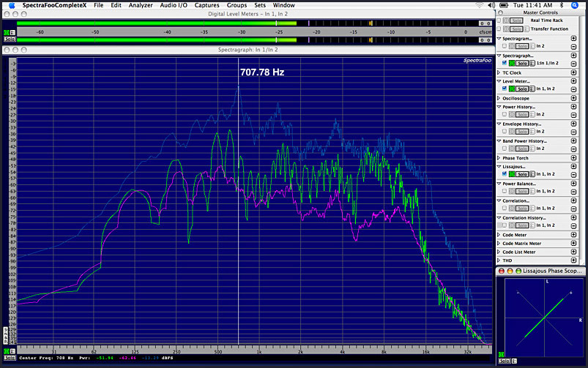Screen dimensions: 588x368
Task: Open the Sets menu
Action: 260,5
